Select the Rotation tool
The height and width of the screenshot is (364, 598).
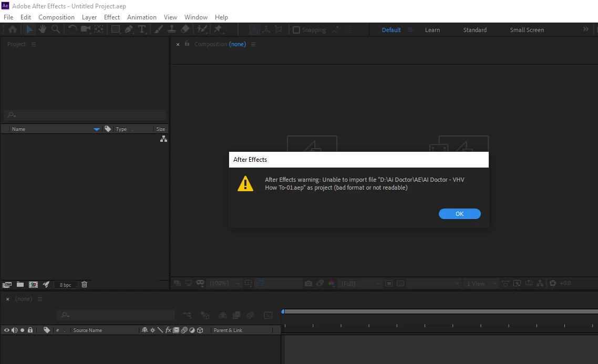point(72,29)
